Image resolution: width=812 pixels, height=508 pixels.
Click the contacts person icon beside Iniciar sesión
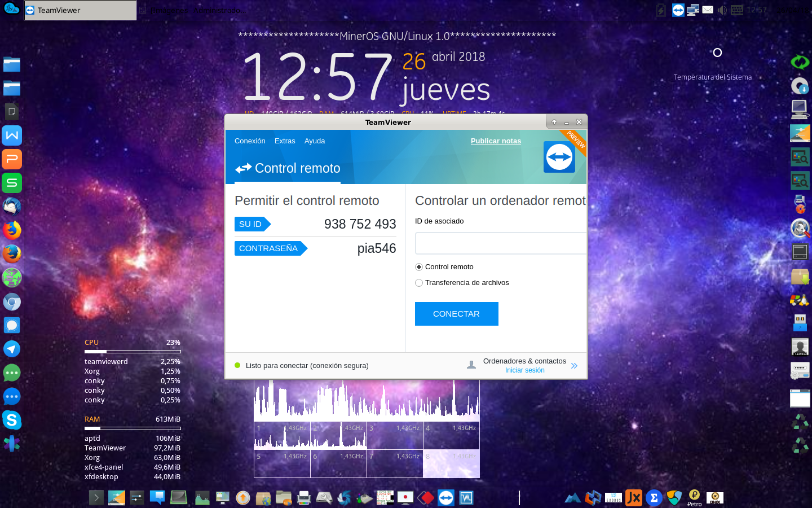(471, 364)
